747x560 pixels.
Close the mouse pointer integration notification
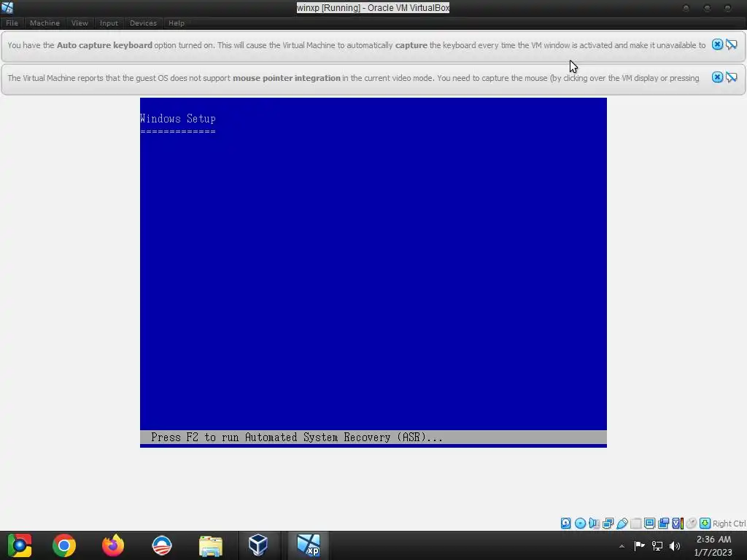coord(717,77)
